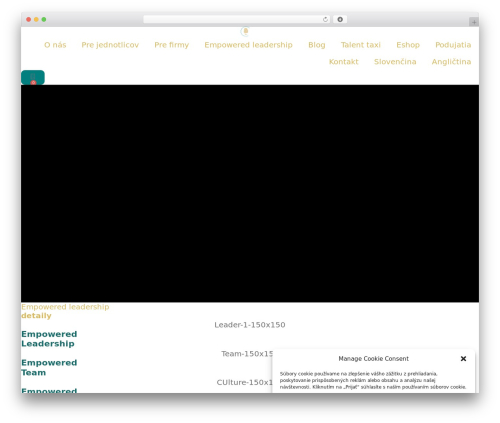Viewport: 500px width, 423px height.
Task: Click the Manage Cookie Consent title
Action: click(373, 359)
